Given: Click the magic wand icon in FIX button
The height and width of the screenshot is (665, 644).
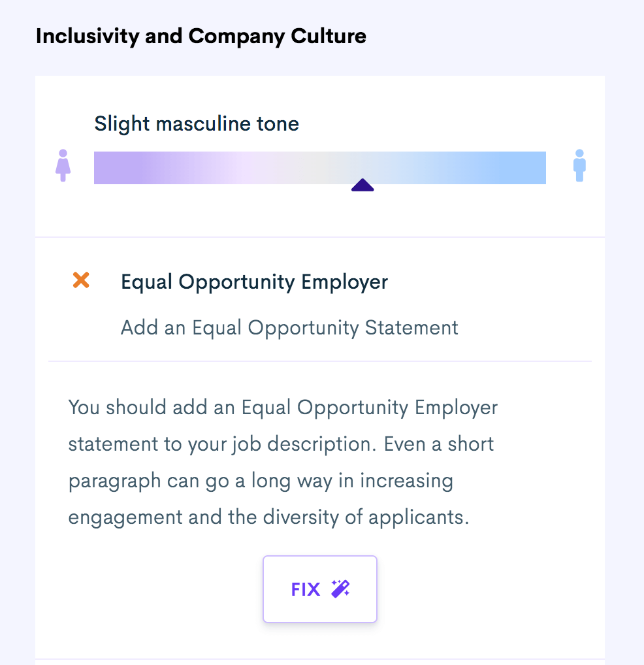Looking at the screenshot, I should 340,589.
